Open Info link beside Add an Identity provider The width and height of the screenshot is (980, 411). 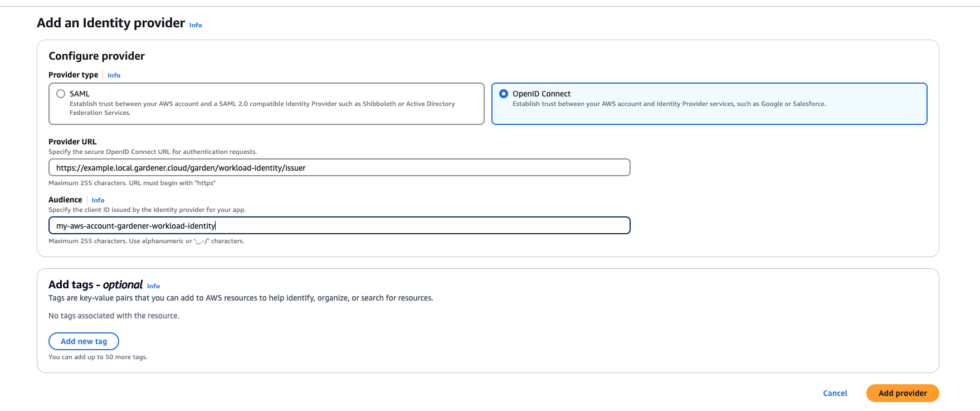point(195,25)
